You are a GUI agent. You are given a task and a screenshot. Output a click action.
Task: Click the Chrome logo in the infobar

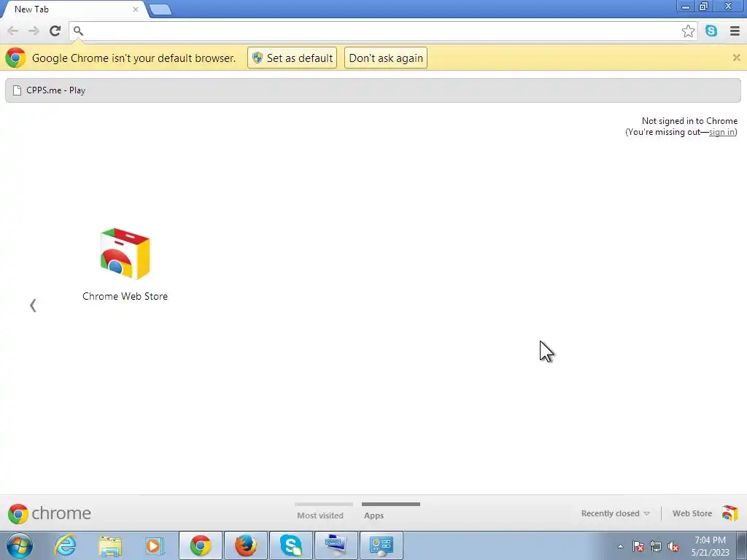coord(15,58)
